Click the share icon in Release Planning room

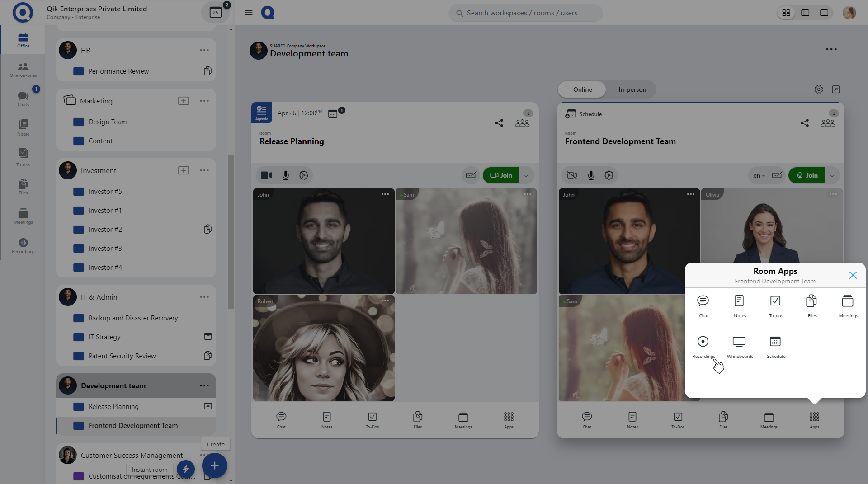click(499, 123)
